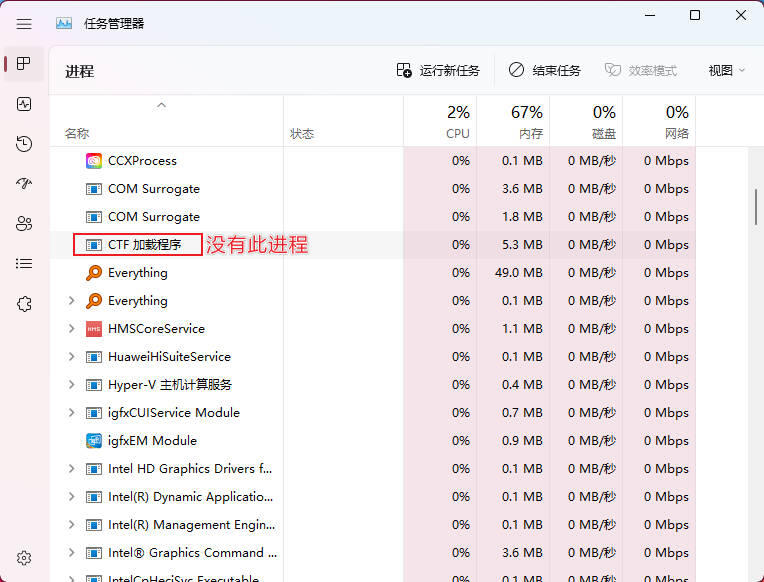Screen dimensions: 764x582
Task: Expand the Intel HD Graphics Drivers group
Action: 71,469
